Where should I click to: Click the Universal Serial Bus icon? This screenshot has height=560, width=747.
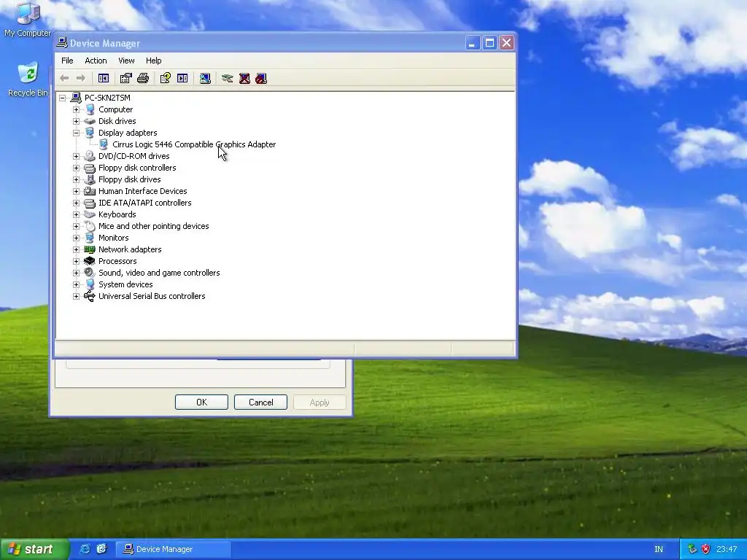click(x=90, y=296)
